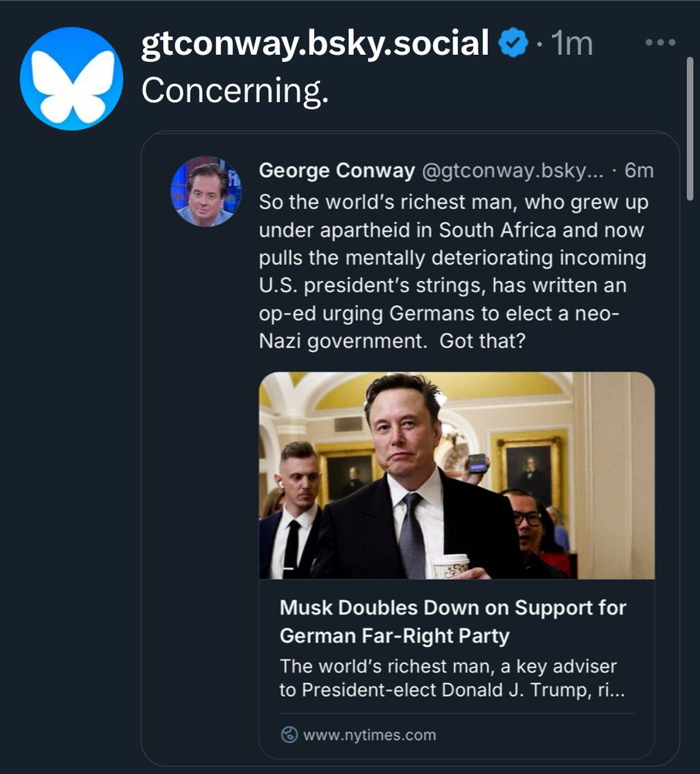Click empty area beneath George Conway's avatar

click(206, 464)
